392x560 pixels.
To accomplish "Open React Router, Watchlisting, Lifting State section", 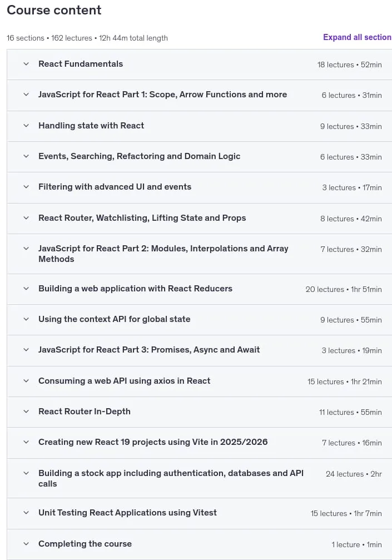I will point(26,218).
